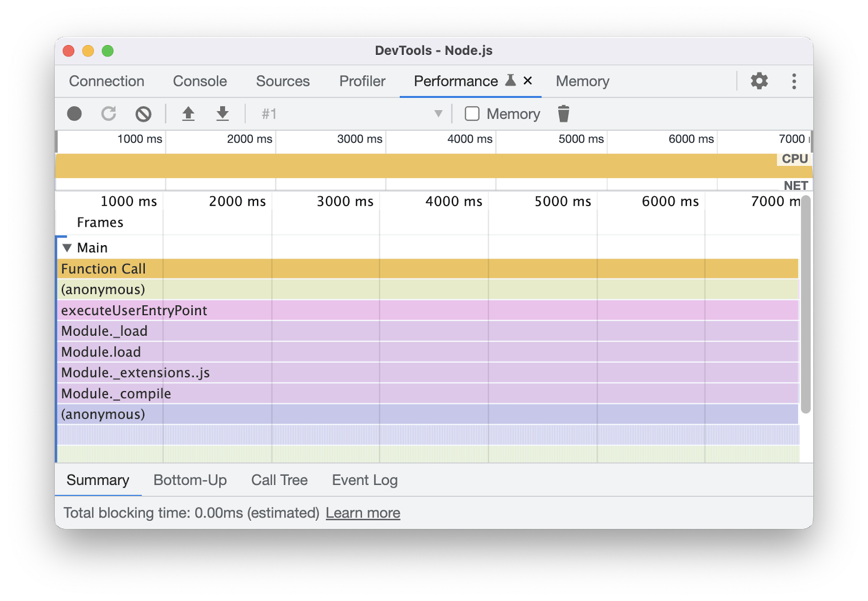Click the CPU overview chart
Image resolution: width=868 pixels, height=601 pixels.
tap(412, 166)
